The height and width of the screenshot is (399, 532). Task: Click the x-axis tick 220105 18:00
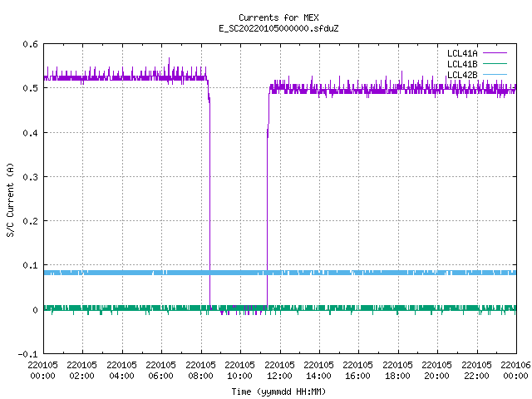pos(397,370)
